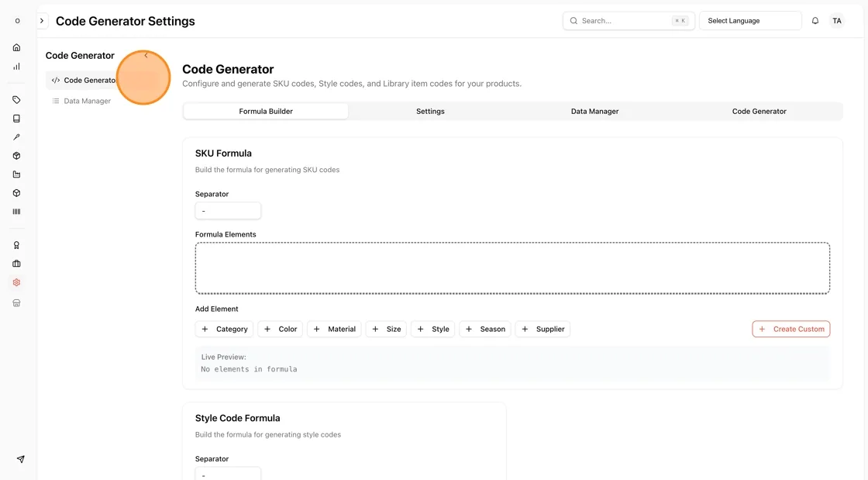Open the pen tool icon in rail

click(x=16, y=137)
